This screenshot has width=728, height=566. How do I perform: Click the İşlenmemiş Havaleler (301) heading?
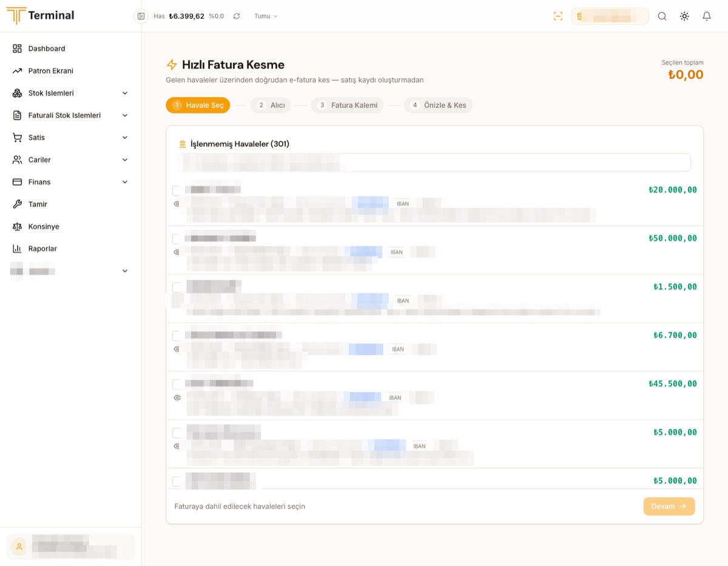click(240, 144)
